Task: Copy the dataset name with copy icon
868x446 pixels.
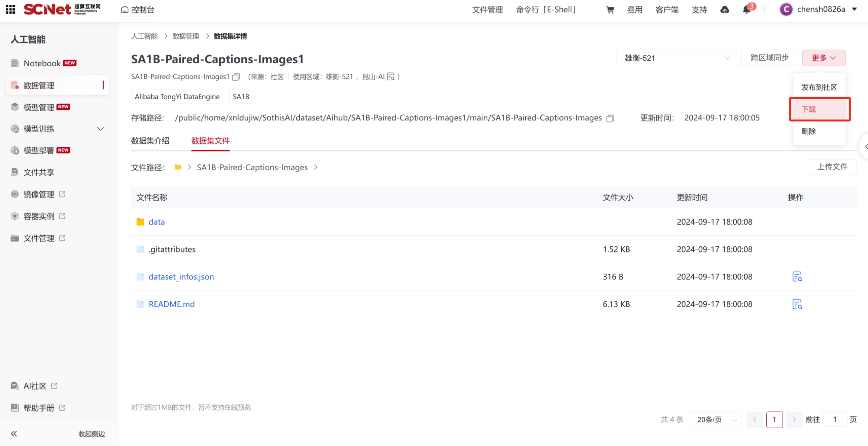Action: click(x=236, y=77)
